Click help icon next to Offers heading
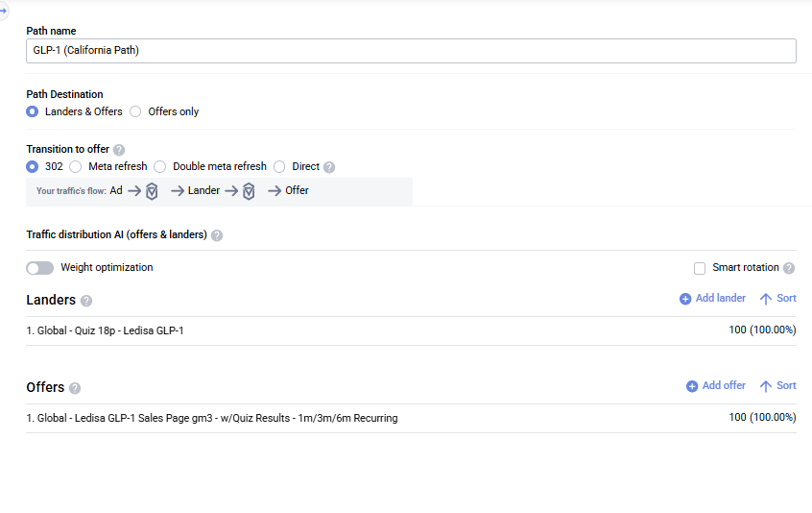The height and width of the screenshot is (513, 812). tap(75, 388)
